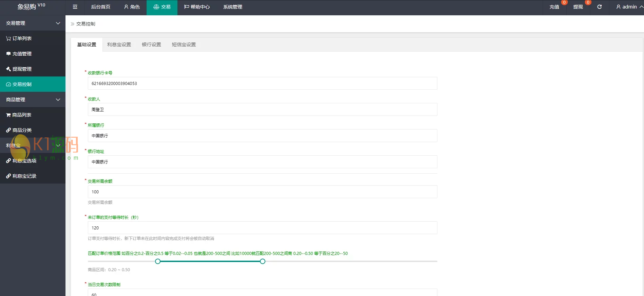Click the link icon beside 利息宝记录
Image resolution: width=644 pixels, height=296 pixels.
(8, 176)
